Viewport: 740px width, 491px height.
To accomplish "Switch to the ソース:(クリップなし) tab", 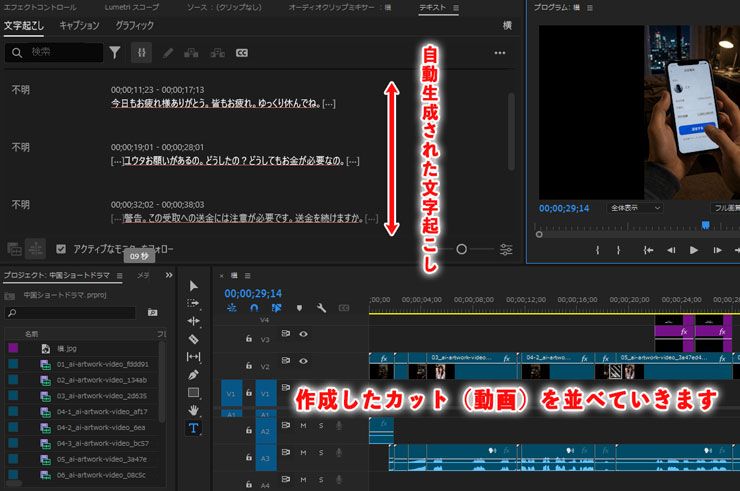I will coord(224,8).
